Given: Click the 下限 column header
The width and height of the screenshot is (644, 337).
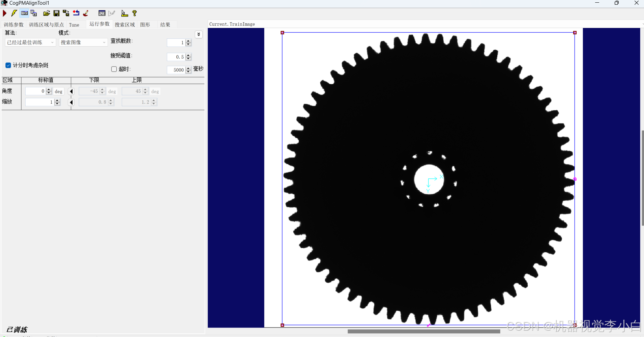Looking at the screenshot, I should pyautogui.click(x=94, y=80).
